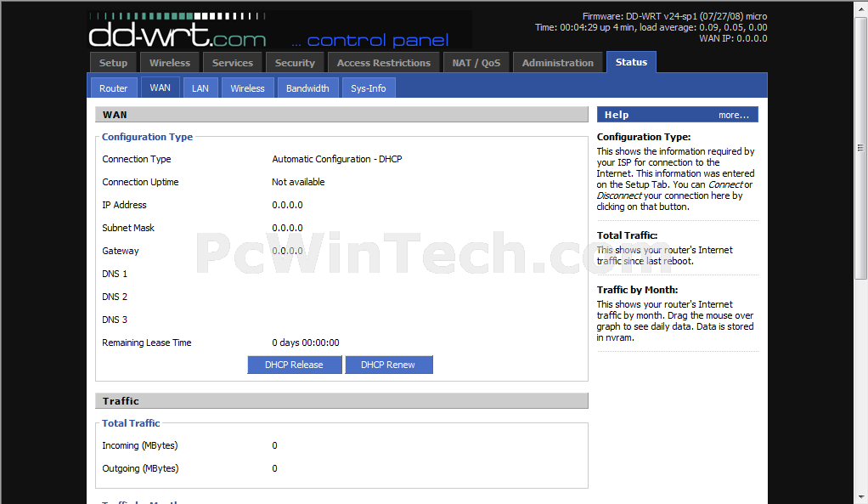Click the 'Configuration Type:' help heading
Image resolution: width=868 pixels, height=504 pixels.
644,137
